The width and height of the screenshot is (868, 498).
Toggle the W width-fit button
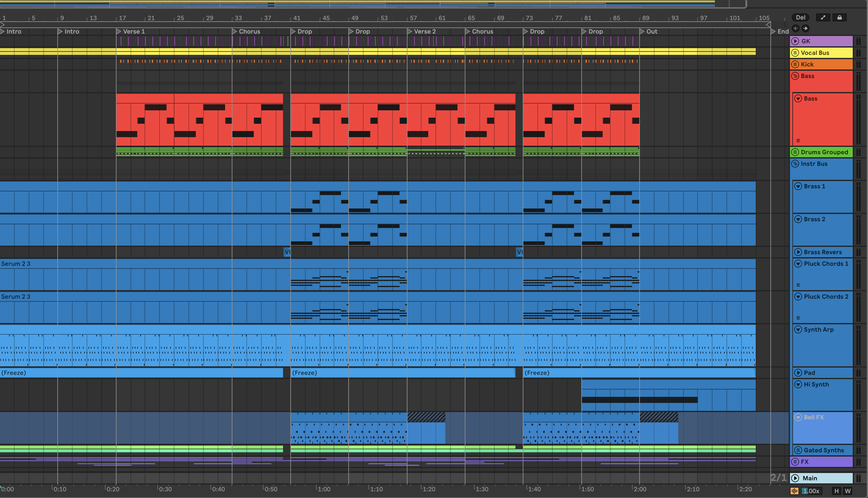tap(848, 491)
